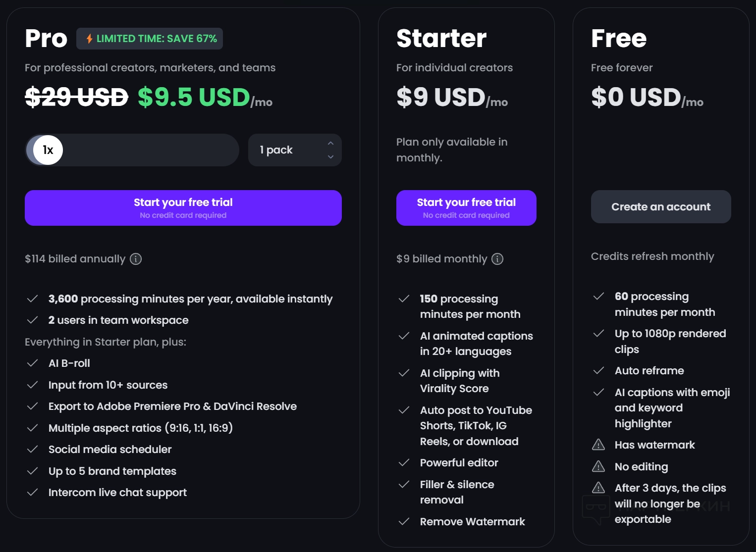Click info icon beside $9 billed monthly
This screenshot has width=756, height=552.
pyautogui.click(x=497, y=259)
